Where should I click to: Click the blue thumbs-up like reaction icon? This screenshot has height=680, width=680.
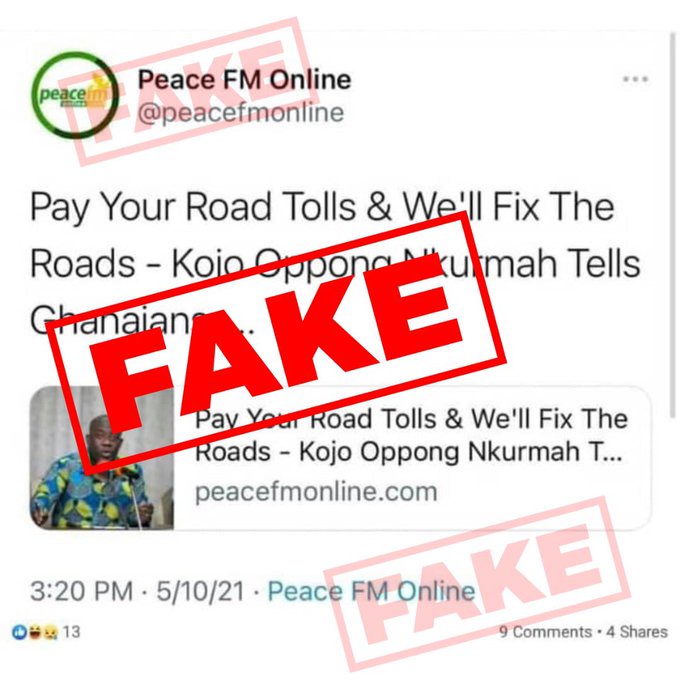(20, 632)
